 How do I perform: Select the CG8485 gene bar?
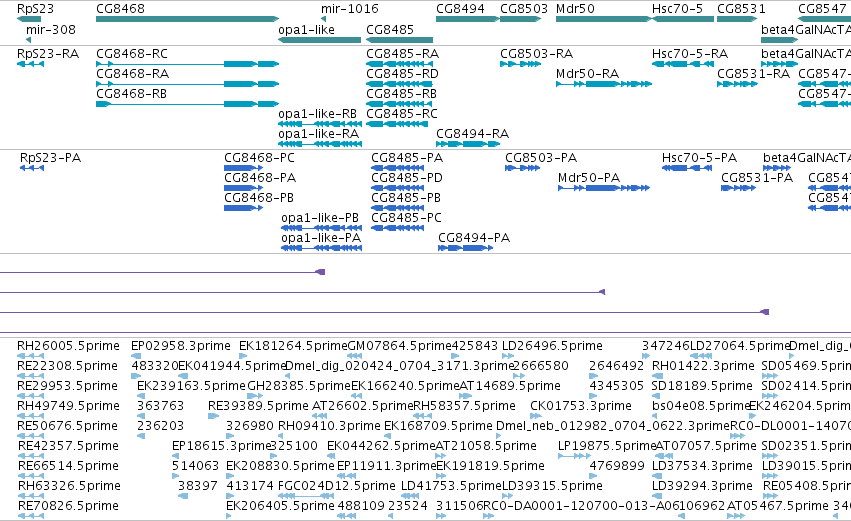[399, 40]
